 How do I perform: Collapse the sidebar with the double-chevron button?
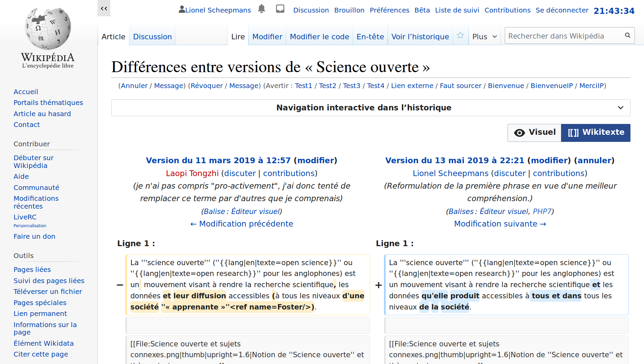click(x=104, y=8)
